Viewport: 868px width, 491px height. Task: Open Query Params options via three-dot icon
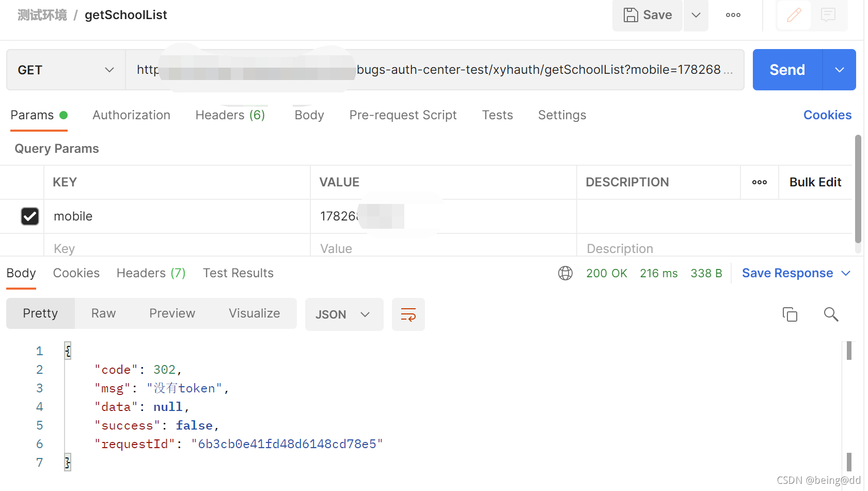coord(759,182)
